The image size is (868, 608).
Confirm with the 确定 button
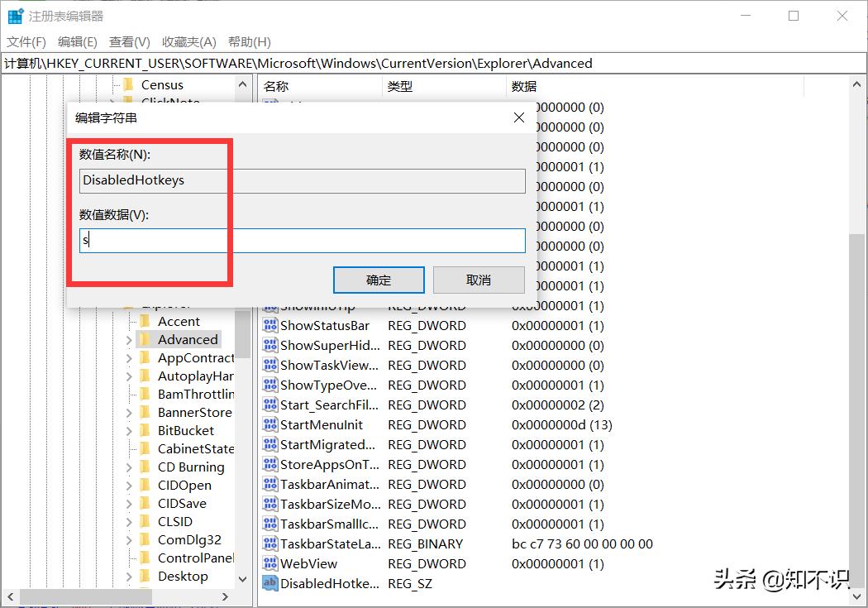(379, 280)
